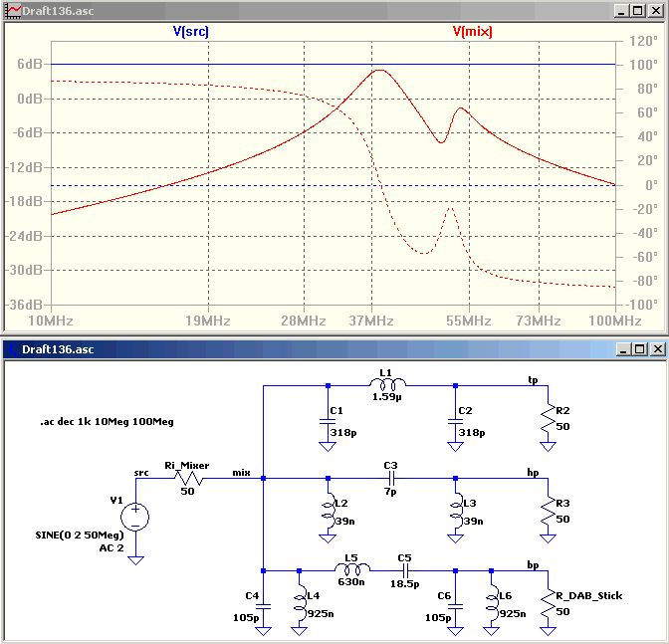The height and width of the screenshot is (644, 669).
Task: Select capacitor C1 318p symbol
Action: point(328,421)
